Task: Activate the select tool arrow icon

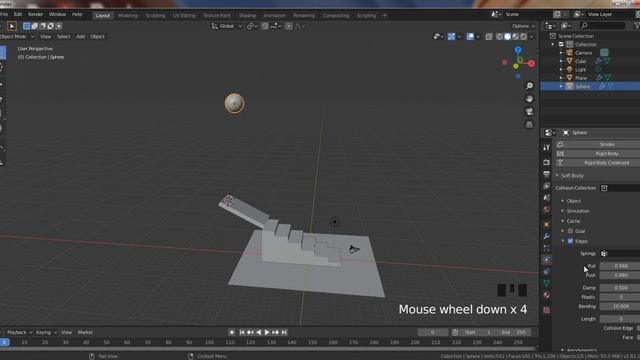Action: [x=11, y=26]
